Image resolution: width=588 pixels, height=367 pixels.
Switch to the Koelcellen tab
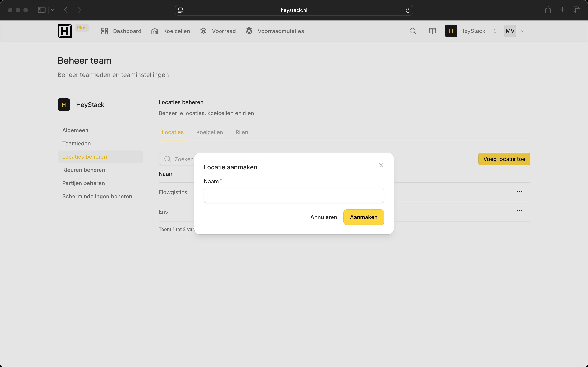(210, 132)
